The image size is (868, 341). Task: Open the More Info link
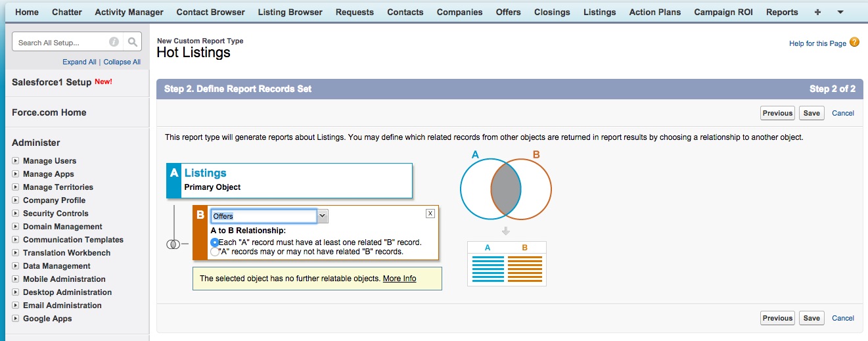400,279
